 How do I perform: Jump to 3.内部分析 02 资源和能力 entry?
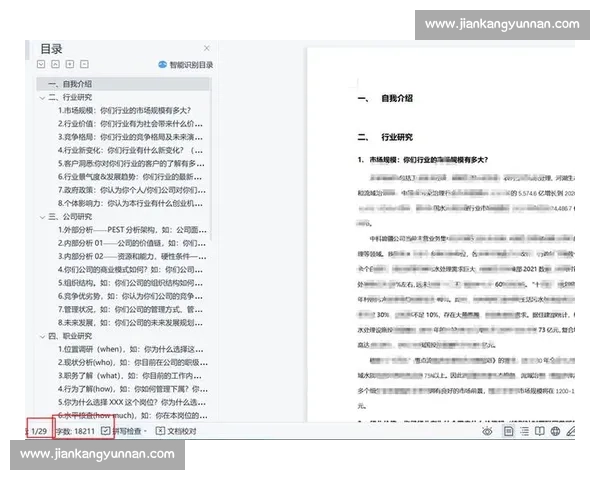coord(132,256)
